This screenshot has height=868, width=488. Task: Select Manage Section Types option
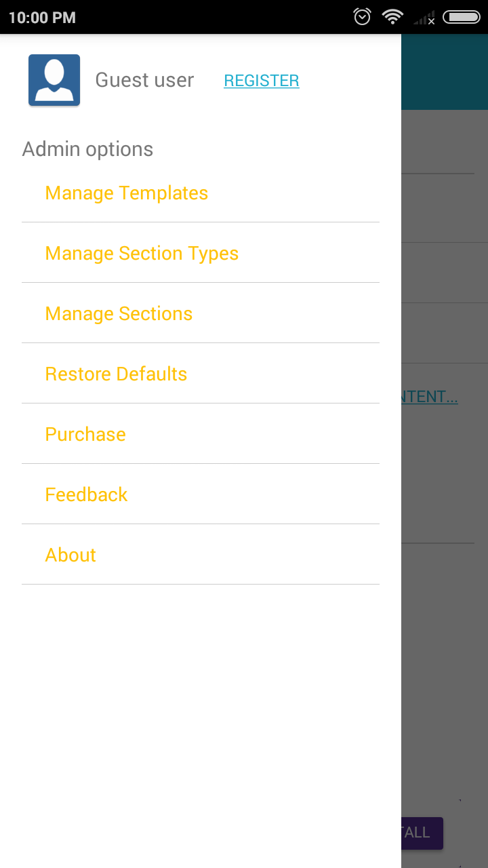[142, 254]
